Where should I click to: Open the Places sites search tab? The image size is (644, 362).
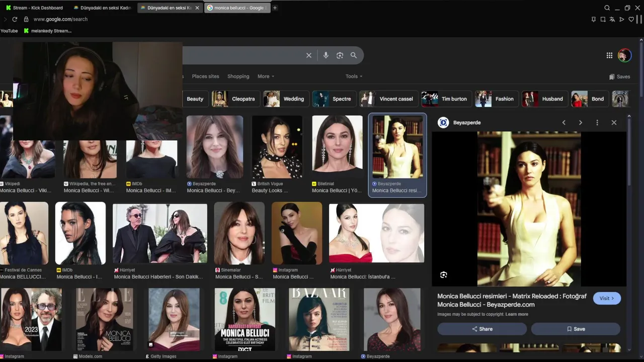(205, 76)
